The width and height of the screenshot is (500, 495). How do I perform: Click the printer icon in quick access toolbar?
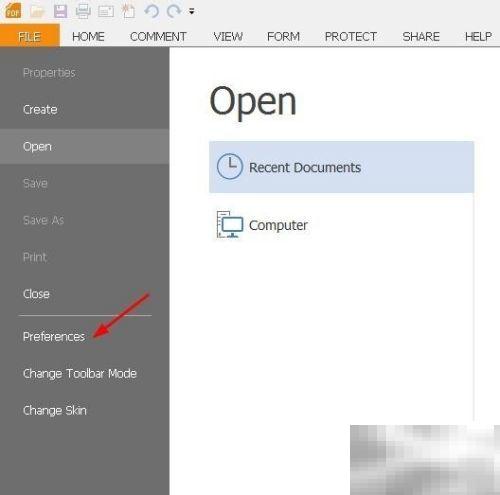point(83,11)
